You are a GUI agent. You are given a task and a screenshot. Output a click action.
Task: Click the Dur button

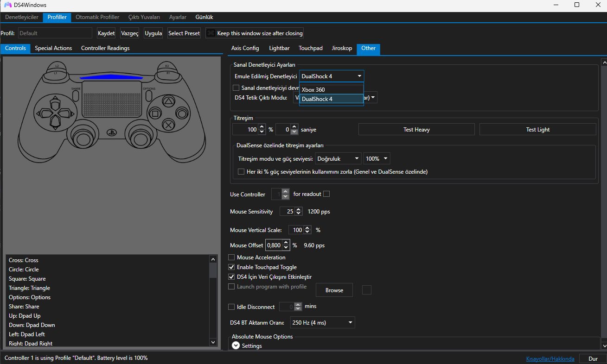click(x=593, y=358)
